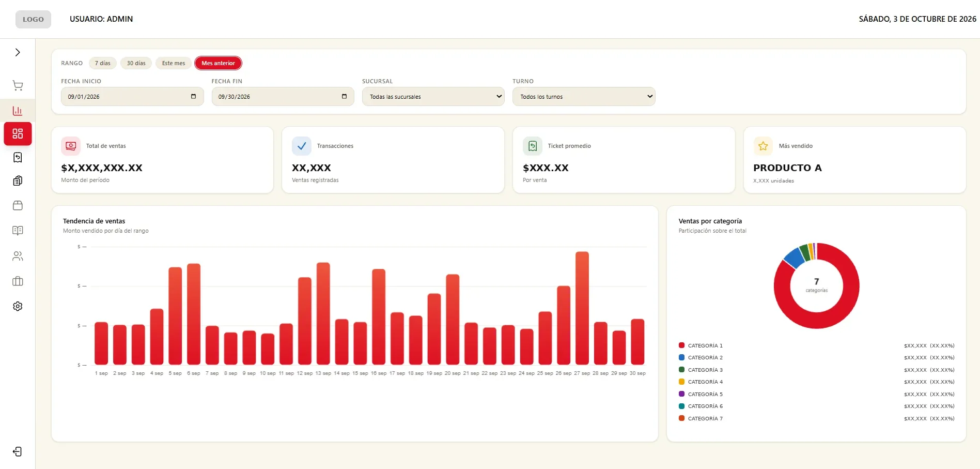Viewport: 980px width, 469px height.
Task: Click the Fecha fin date field
Action: point(283,97)
